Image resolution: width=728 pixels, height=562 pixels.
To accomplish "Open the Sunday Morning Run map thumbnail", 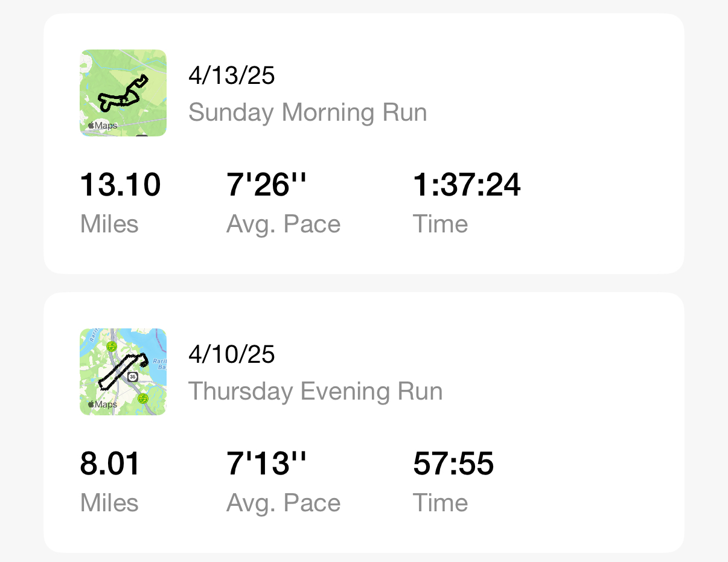I will [123, 93].
